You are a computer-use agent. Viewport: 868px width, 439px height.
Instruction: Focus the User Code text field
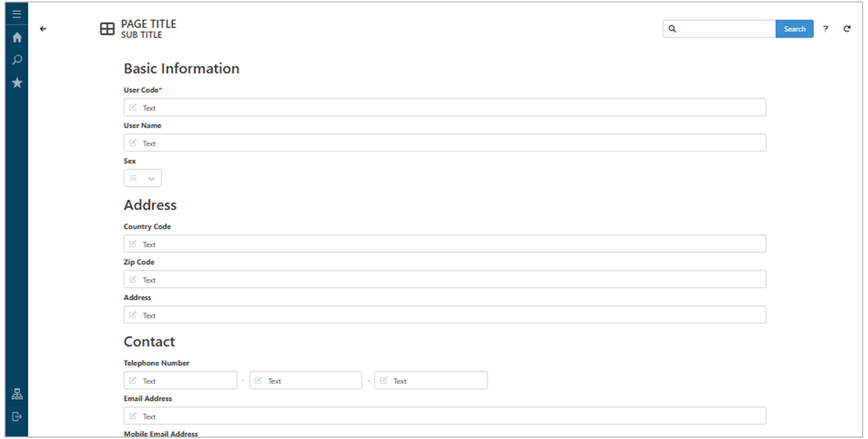coord(444,108)
